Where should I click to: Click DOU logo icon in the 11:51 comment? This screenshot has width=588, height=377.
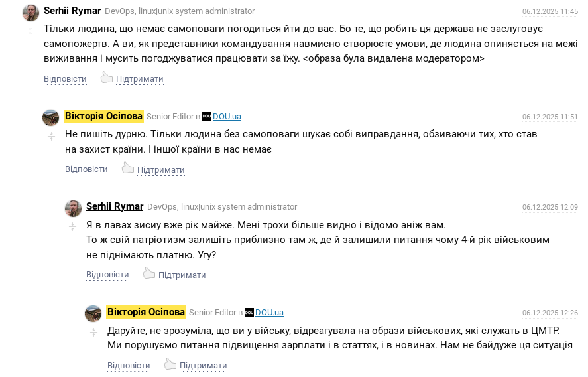(206, 116)
